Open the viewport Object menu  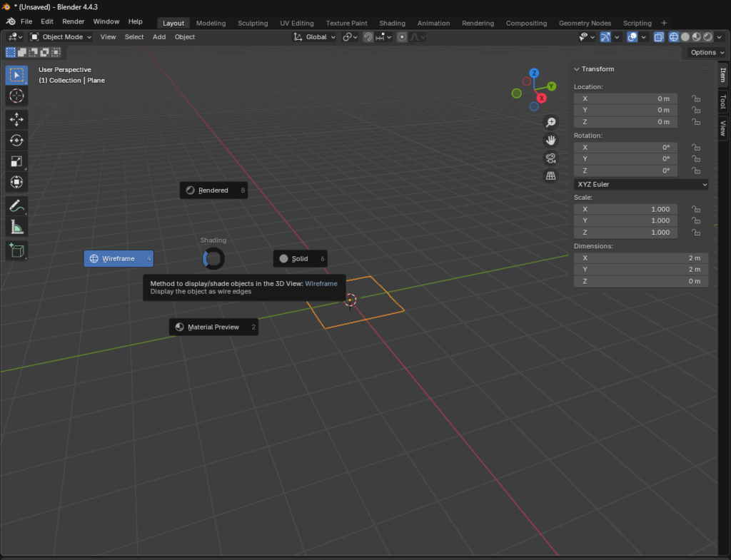(185, 37)
